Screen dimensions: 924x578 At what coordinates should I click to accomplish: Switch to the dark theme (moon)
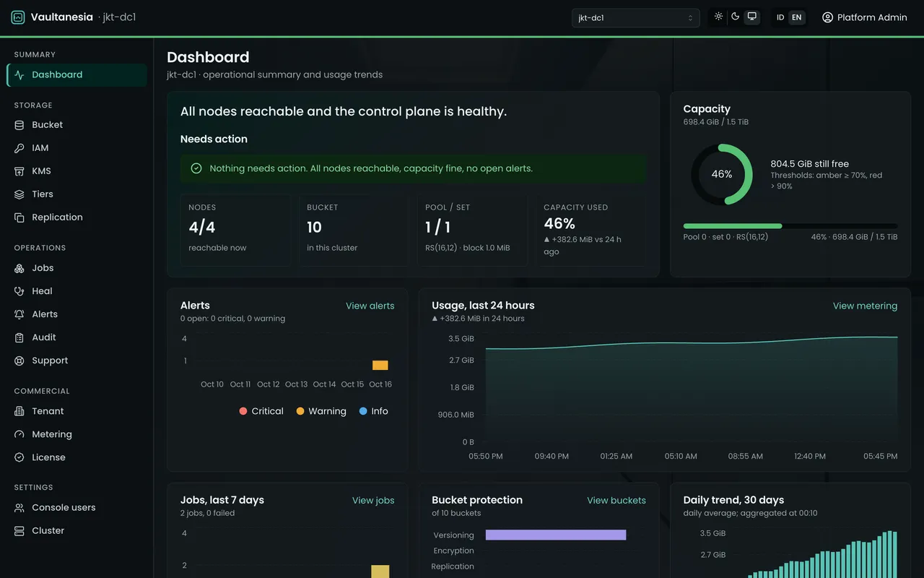(x=735, y=17)
